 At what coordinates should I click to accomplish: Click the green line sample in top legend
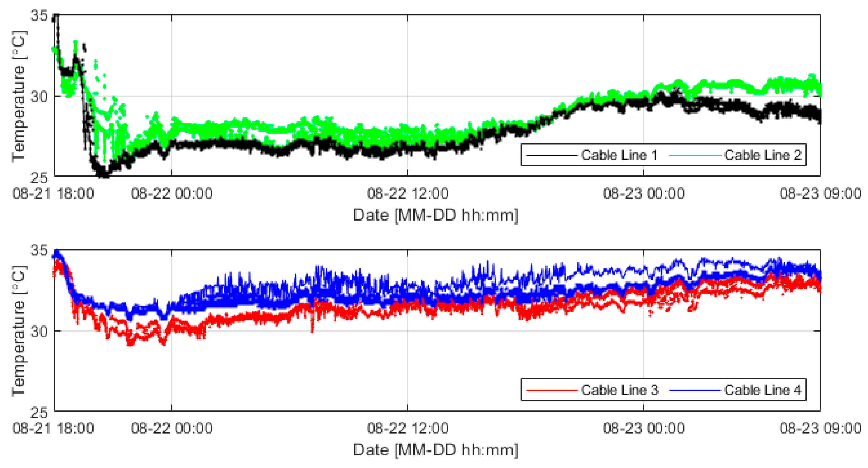click(x=695, y=155)
